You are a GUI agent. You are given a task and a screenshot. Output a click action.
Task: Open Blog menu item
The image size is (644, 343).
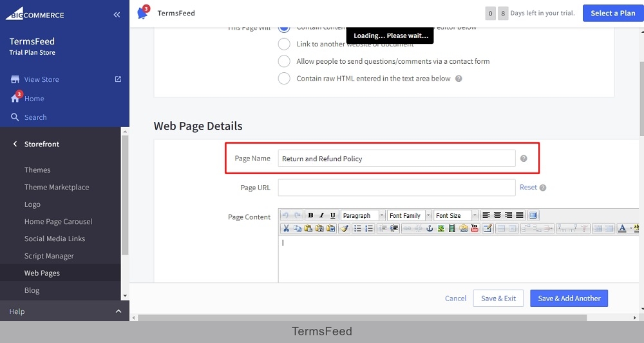pyautogui.click(x=32, y=290)
